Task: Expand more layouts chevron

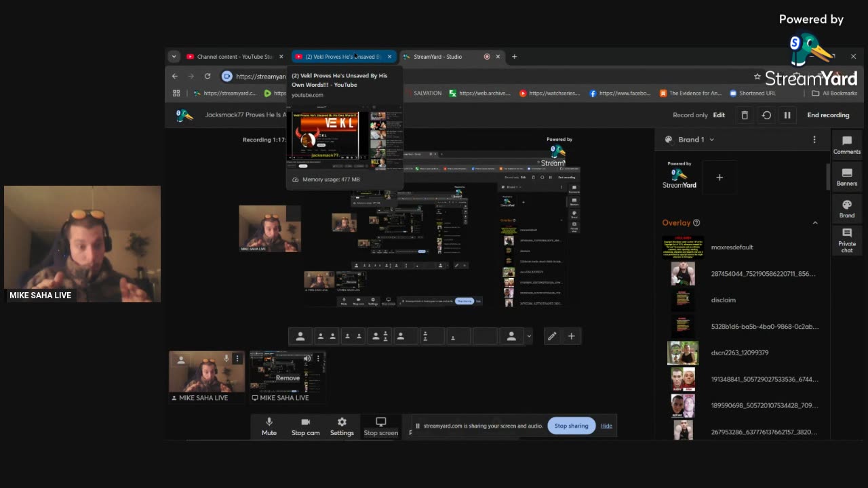Action: click(529, 336)
